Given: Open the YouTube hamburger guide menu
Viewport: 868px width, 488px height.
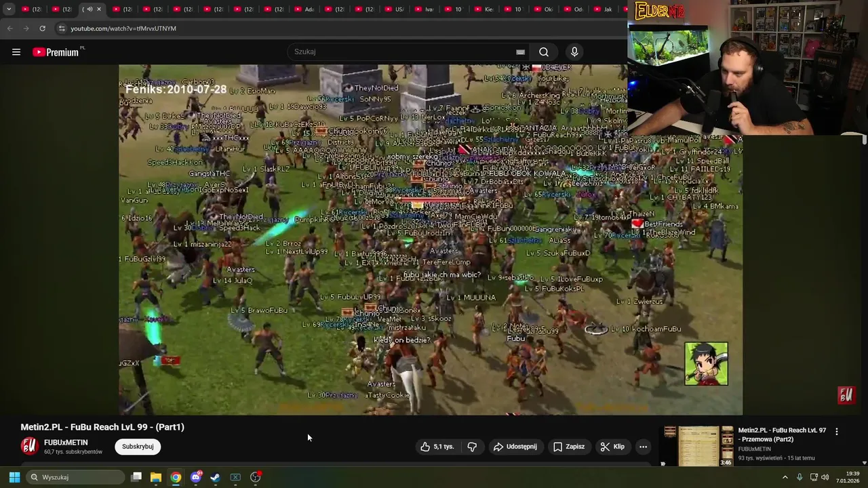Looking at the screenshot, I should [16, 52].
